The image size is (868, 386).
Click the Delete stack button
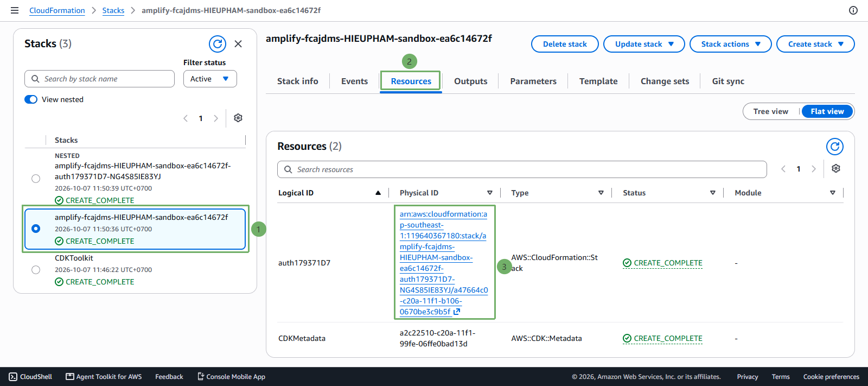(x=565, y=44)
